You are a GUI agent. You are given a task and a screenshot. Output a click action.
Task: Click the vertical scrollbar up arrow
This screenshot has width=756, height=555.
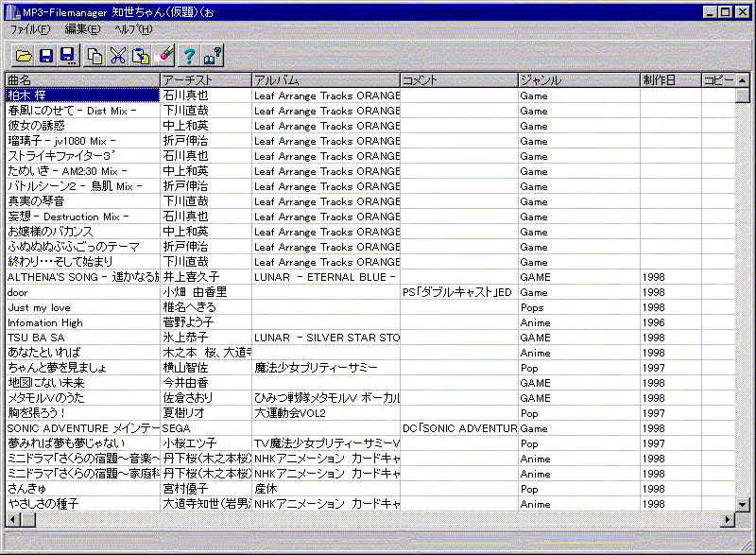point(743,80)
